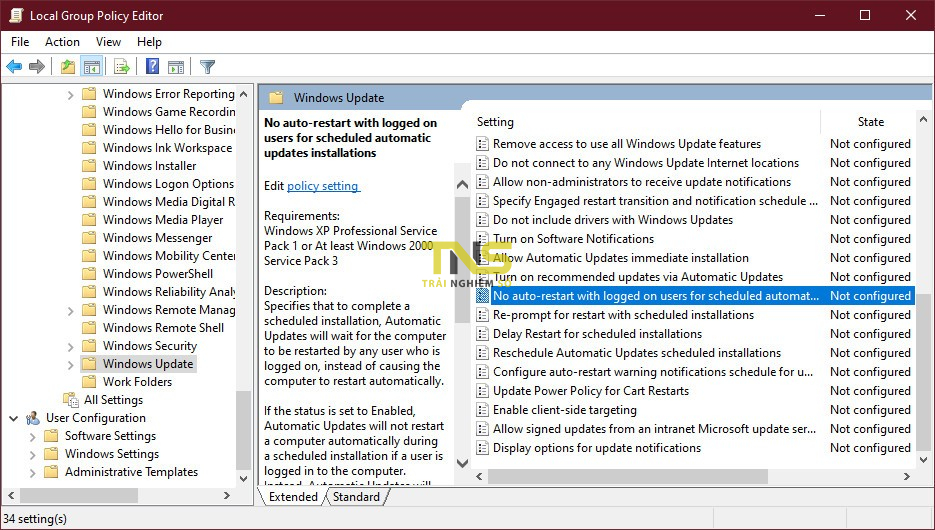Click the Export List toolbar icon
Screen dimensions: 935x530
pyautogui.click(x=122, y=67)
